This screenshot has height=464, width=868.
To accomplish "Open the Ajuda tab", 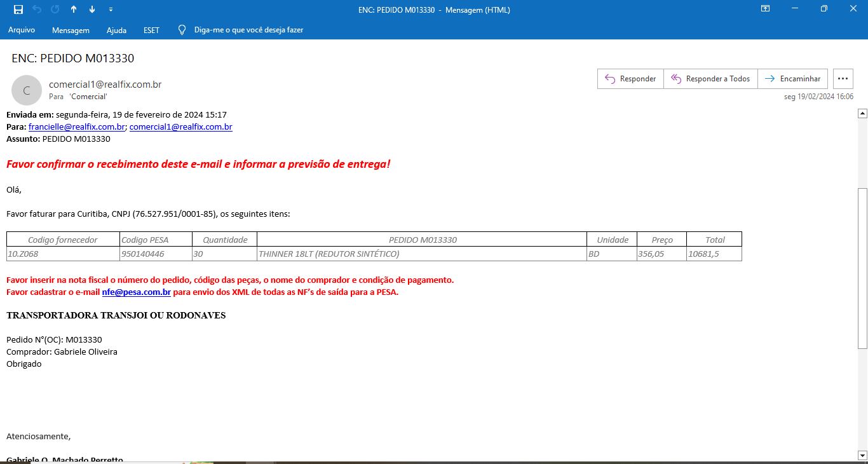I will 116,30.
